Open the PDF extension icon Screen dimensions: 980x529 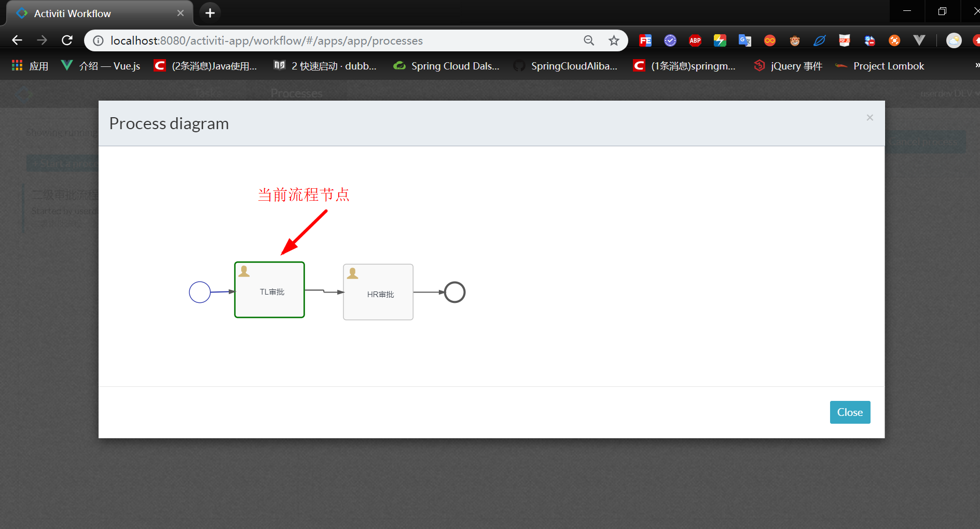[845, 40]
